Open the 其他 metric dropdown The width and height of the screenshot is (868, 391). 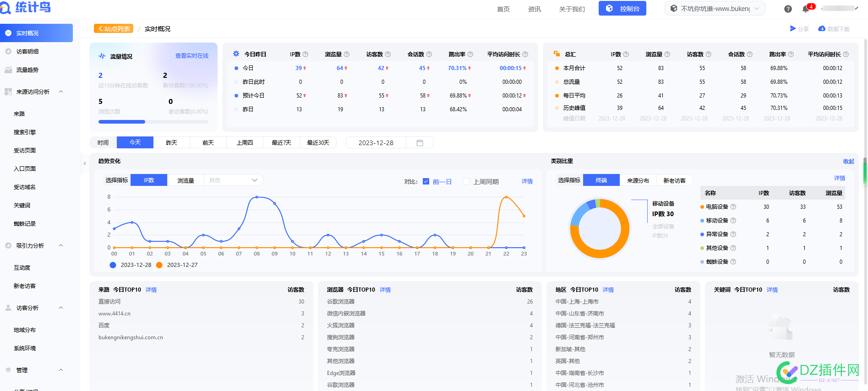point(234,180)
